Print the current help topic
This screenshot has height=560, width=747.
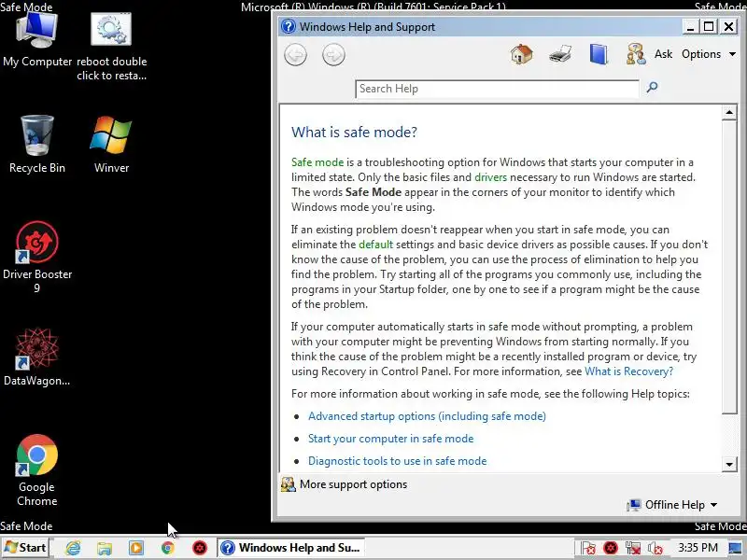[560, 54]
